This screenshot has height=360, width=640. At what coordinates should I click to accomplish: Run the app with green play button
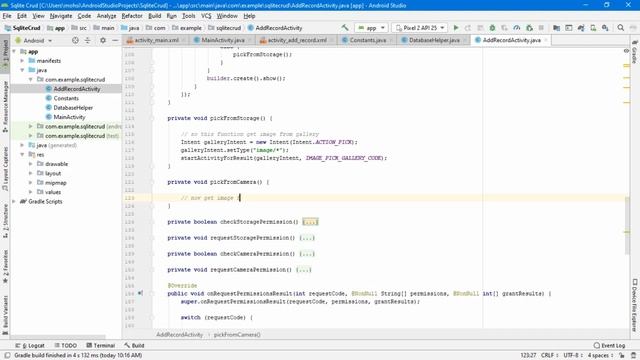pos(456,28)
